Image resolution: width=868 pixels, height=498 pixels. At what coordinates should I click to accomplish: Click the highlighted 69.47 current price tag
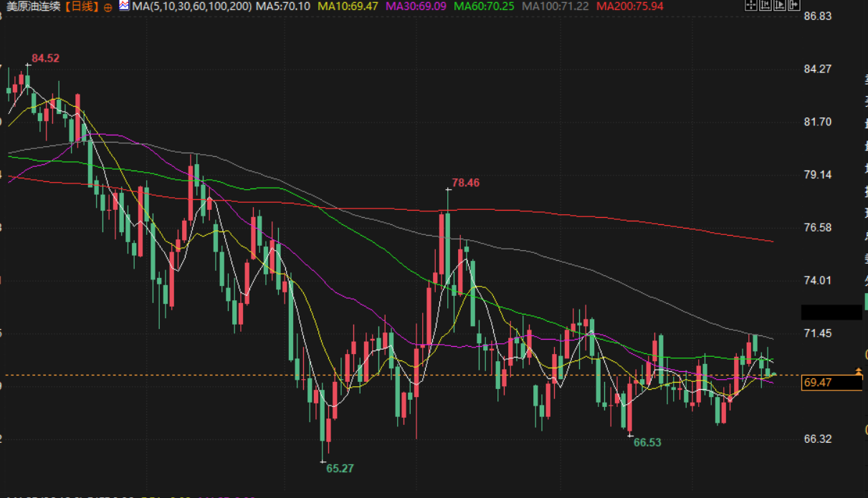(832, 383)
